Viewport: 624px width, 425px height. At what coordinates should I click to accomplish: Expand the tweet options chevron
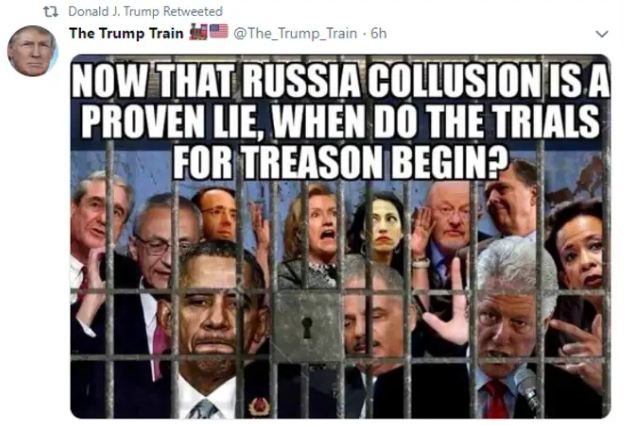click(x=602, y=34)
